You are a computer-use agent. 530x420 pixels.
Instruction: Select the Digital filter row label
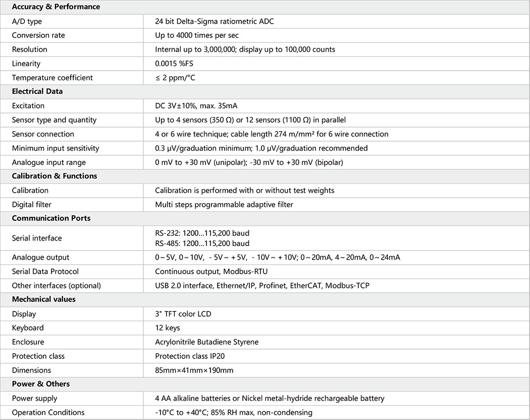(32, 204)
